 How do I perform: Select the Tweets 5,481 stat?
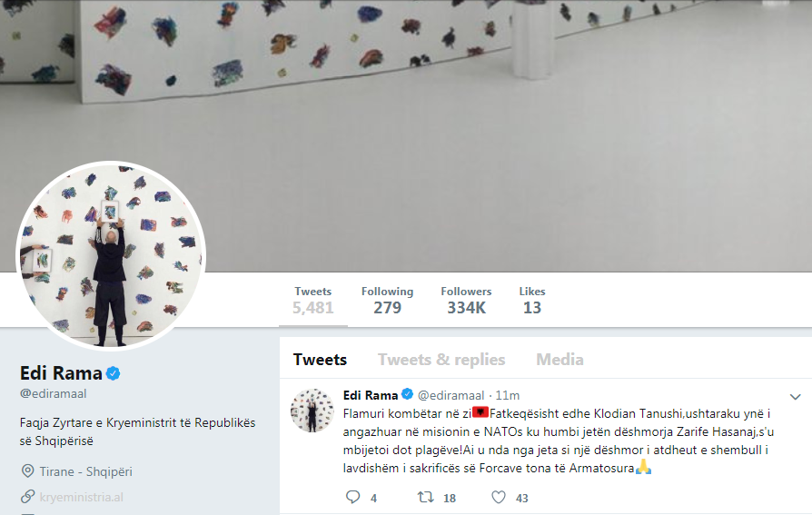pos(312,300)
